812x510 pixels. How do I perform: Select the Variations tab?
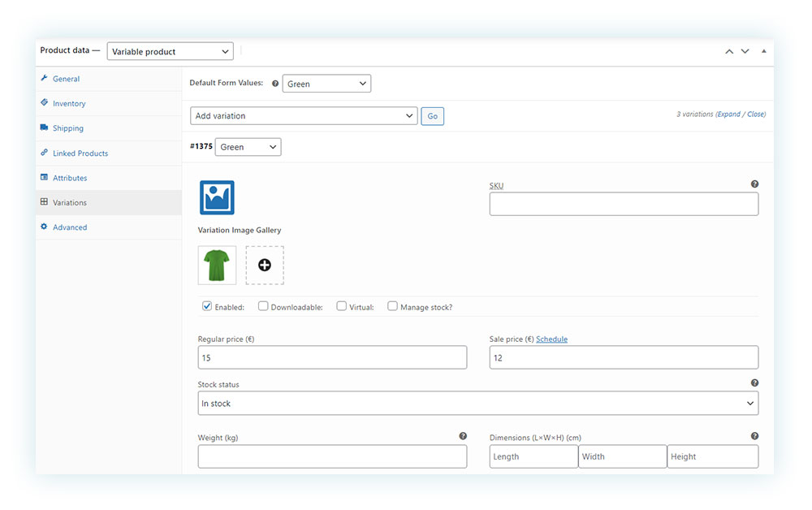click(109, 202)
